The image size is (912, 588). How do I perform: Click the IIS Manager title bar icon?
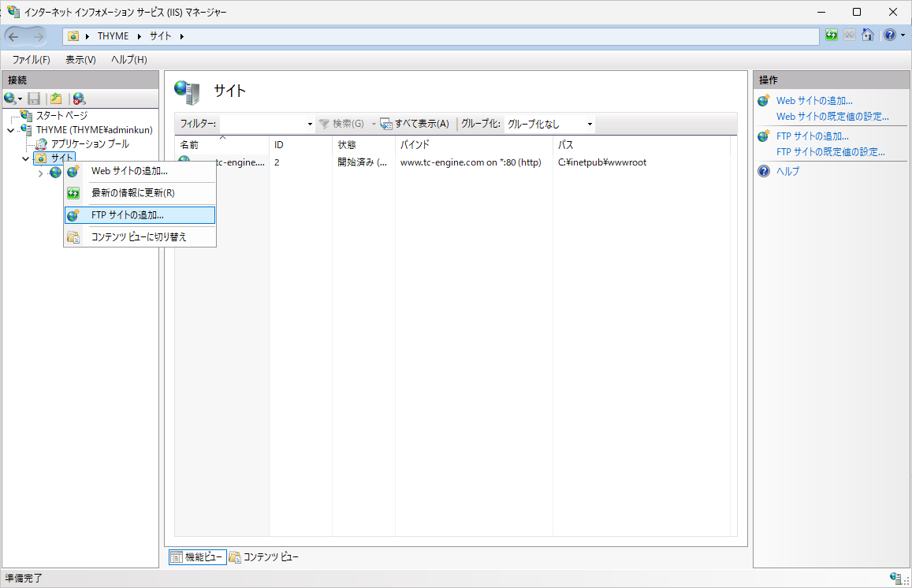[x=13, y=12]
